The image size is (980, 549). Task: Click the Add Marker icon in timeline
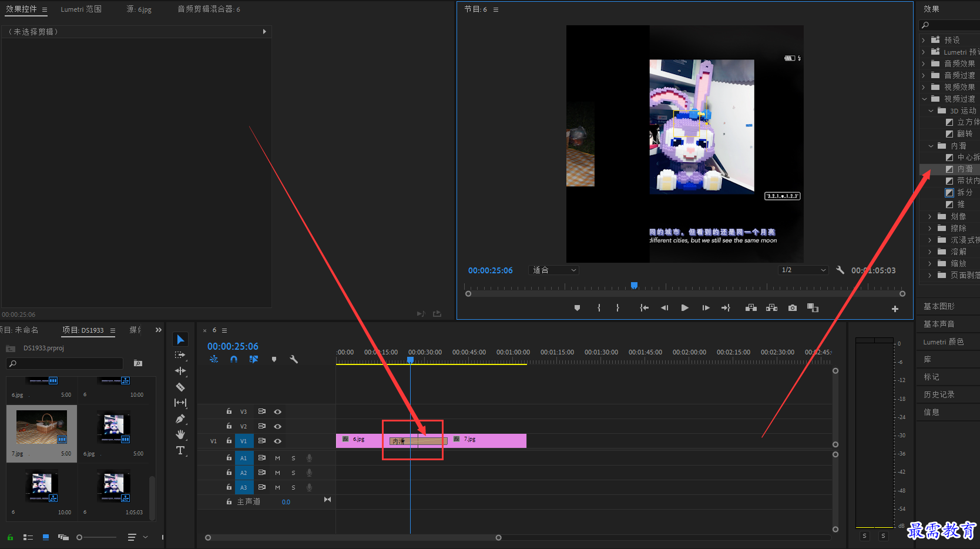(274, 359)
